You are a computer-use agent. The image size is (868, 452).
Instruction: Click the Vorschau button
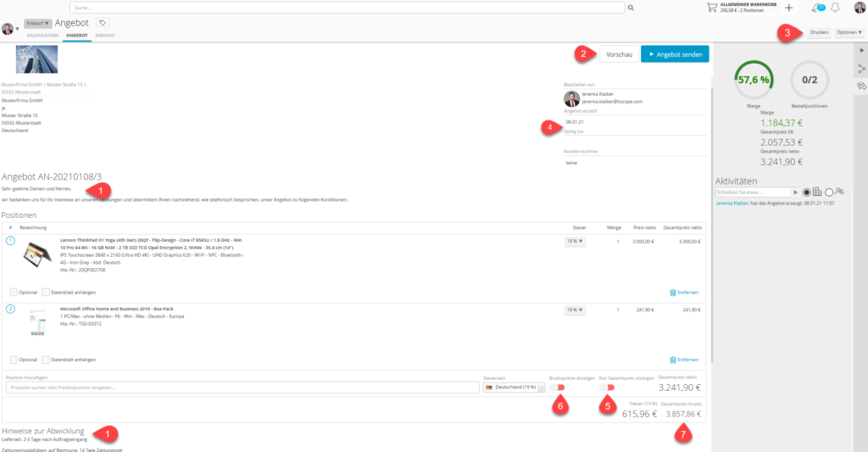(619, 54)
